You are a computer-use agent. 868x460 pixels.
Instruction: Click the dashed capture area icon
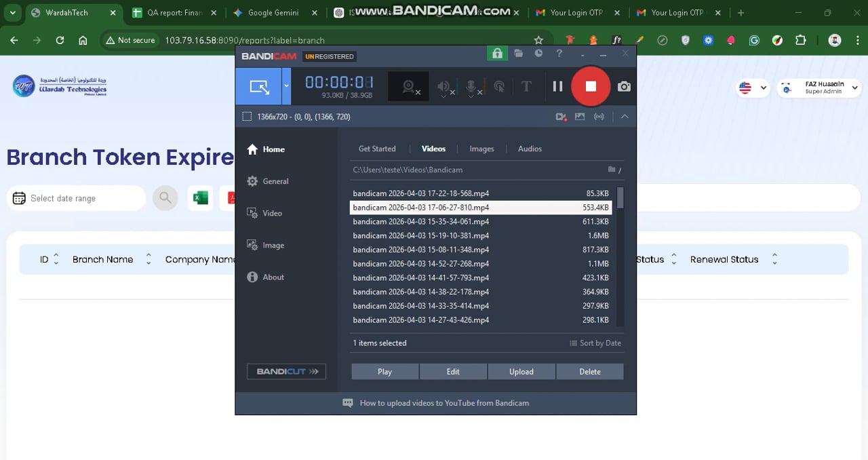[x=247, y=117]
